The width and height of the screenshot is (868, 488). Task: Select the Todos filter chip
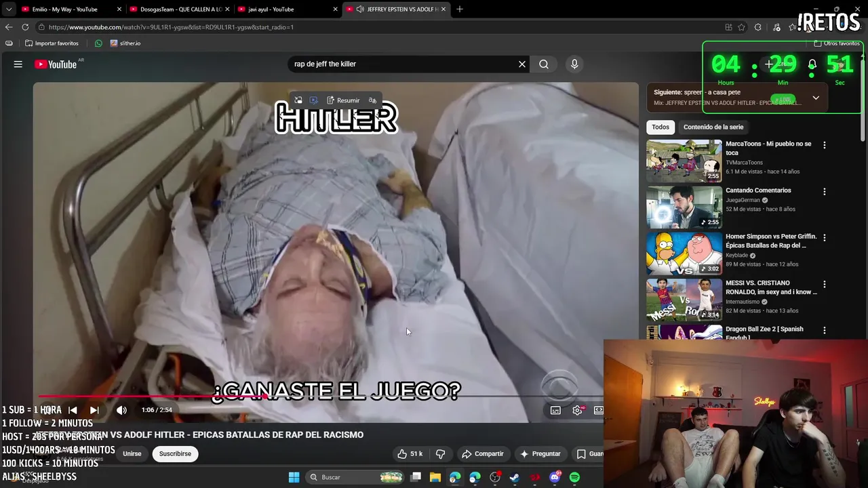click(x=660, y=127)
